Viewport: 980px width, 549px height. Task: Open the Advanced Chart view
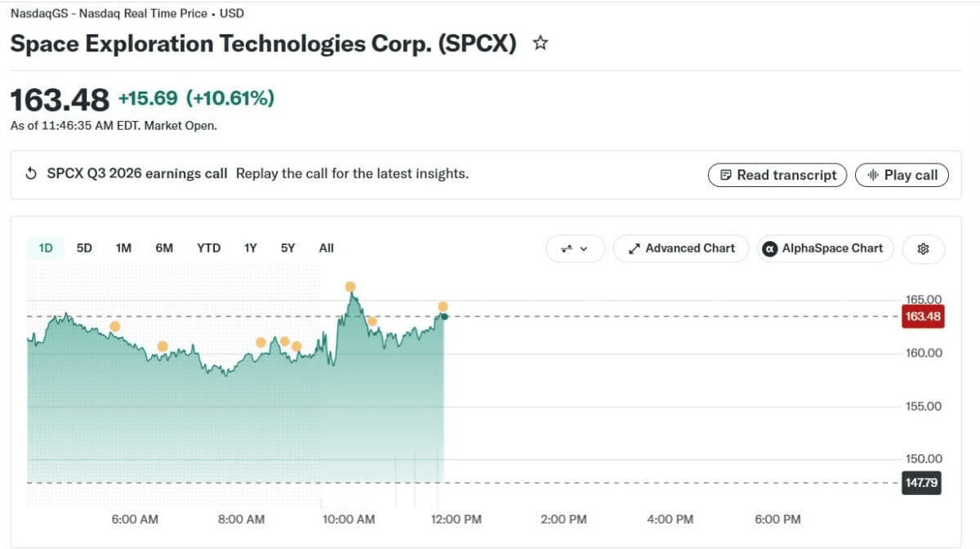pos(681,248)
